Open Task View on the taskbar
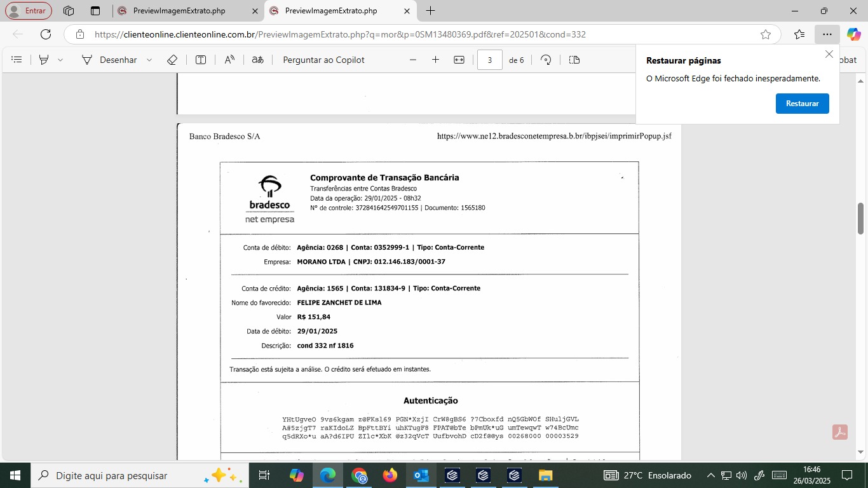Screen dimensions: 868x488 [x=264, y=475]
